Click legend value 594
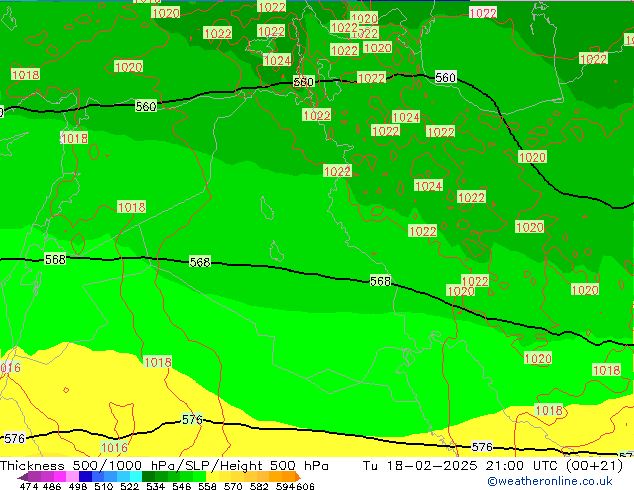 (x=285, y=486)
